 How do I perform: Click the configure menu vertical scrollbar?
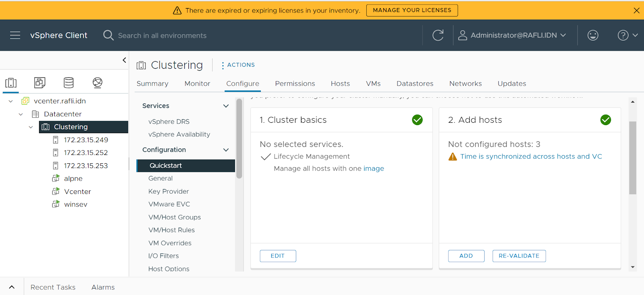click(239, 138)
